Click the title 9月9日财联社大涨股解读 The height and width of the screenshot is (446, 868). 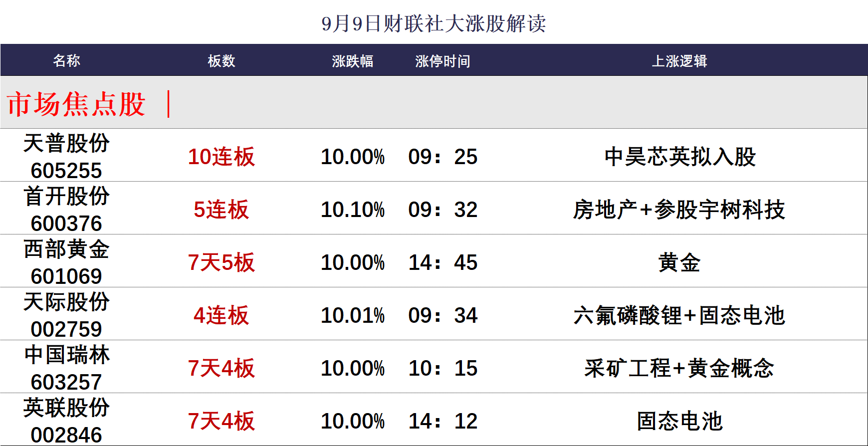(434, 23)
